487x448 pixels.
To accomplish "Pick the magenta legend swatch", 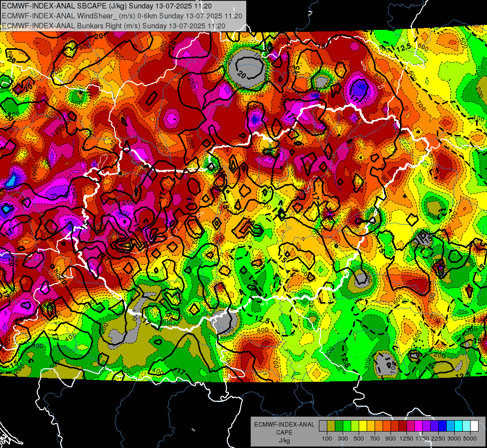I will click(419, 426).
